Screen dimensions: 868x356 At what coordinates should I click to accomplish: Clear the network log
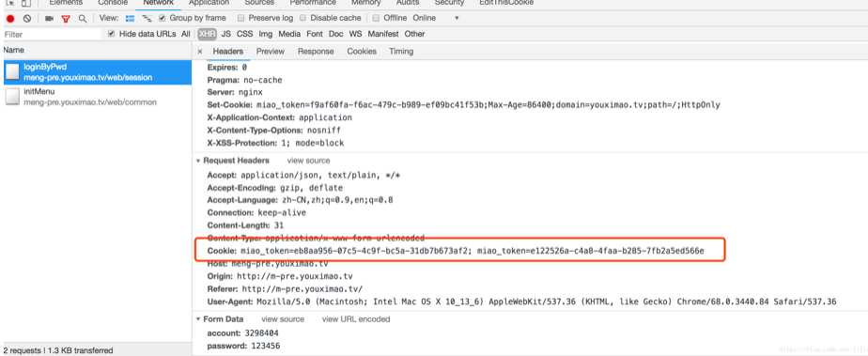tap(27, 18)
